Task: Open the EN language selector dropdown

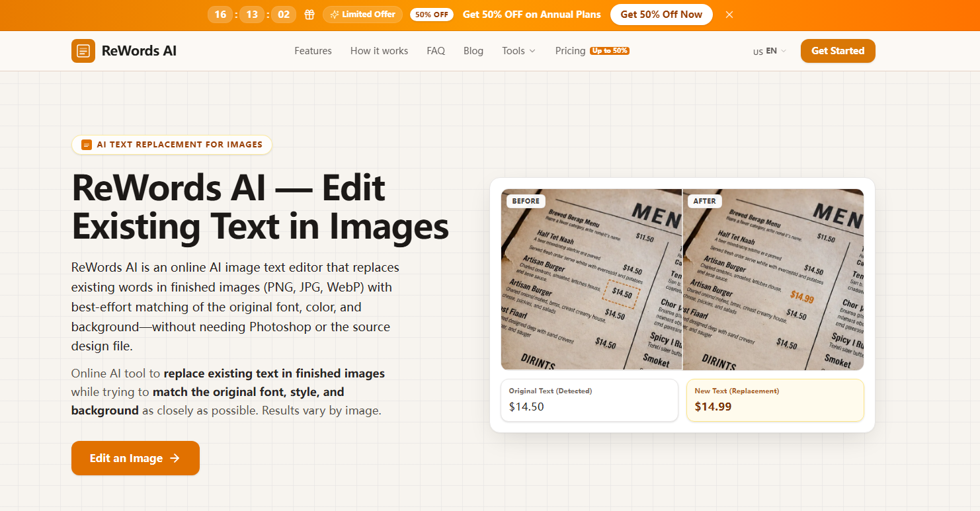Action: [x=770, y=51]
